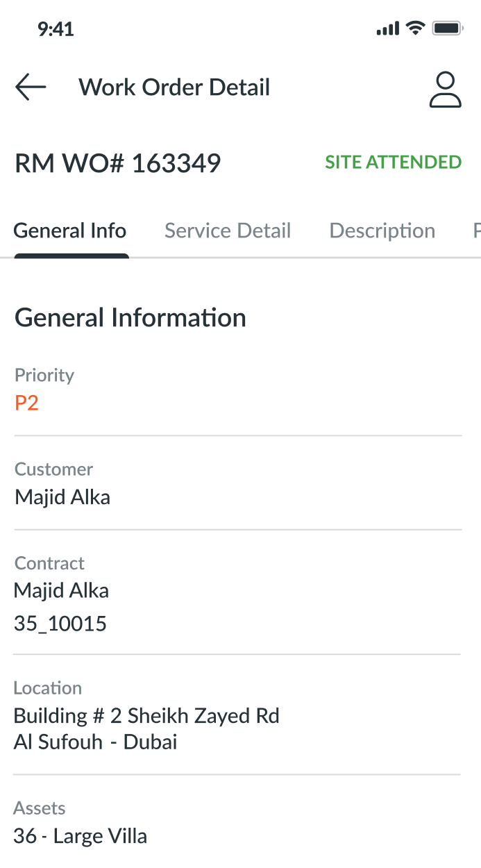This screenshot has width=481, height=868.
Task: Tap the Work Order Detail title
Action: tap(174, 87)
